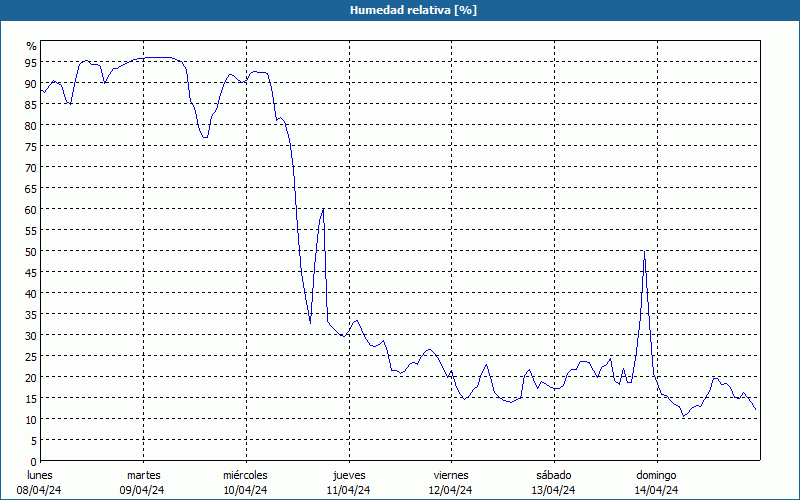Viewport: 800px width, 500px height.
Task: Click the 'sábado' day label
Action: 554,475
